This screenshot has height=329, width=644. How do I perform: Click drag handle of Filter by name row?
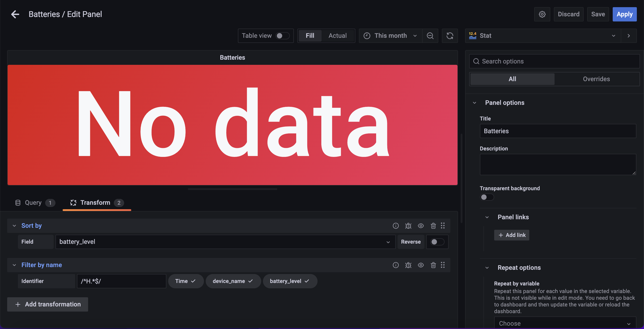443,265
